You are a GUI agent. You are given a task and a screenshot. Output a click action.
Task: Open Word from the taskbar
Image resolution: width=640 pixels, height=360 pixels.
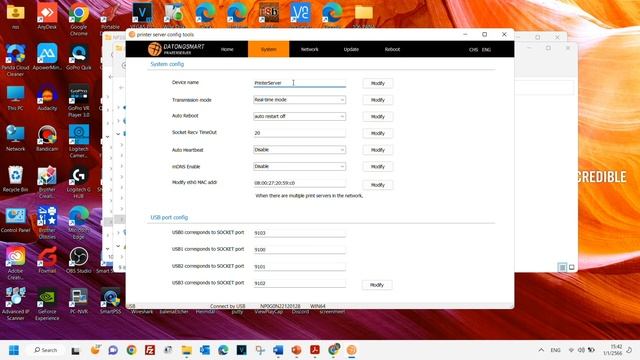click(278, 350)
